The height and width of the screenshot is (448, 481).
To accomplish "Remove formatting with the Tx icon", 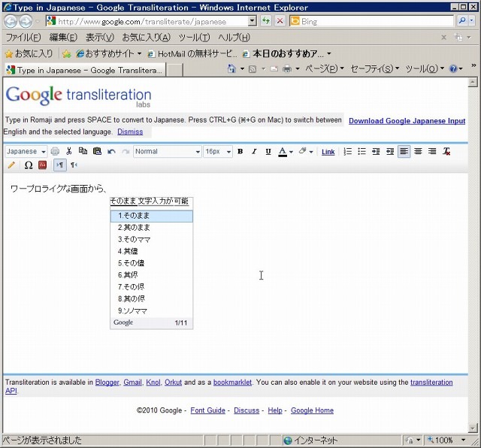I will click(446, 151).
